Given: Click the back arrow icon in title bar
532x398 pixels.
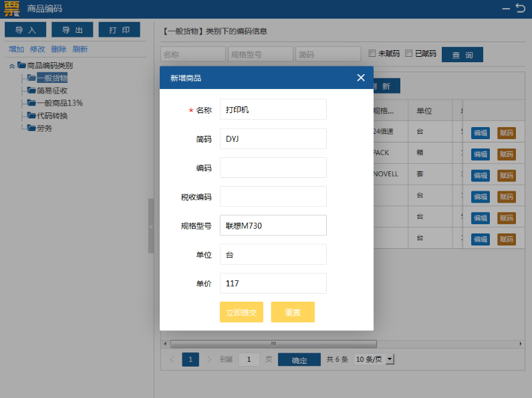Looking at the screenshot, I should [x=521, y=9].
